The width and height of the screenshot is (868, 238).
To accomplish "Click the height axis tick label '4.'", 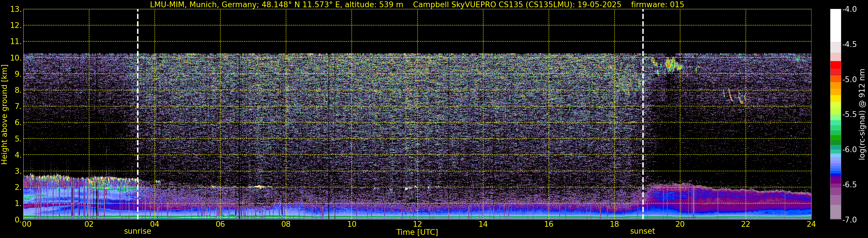I will click(x=18, y=155).
